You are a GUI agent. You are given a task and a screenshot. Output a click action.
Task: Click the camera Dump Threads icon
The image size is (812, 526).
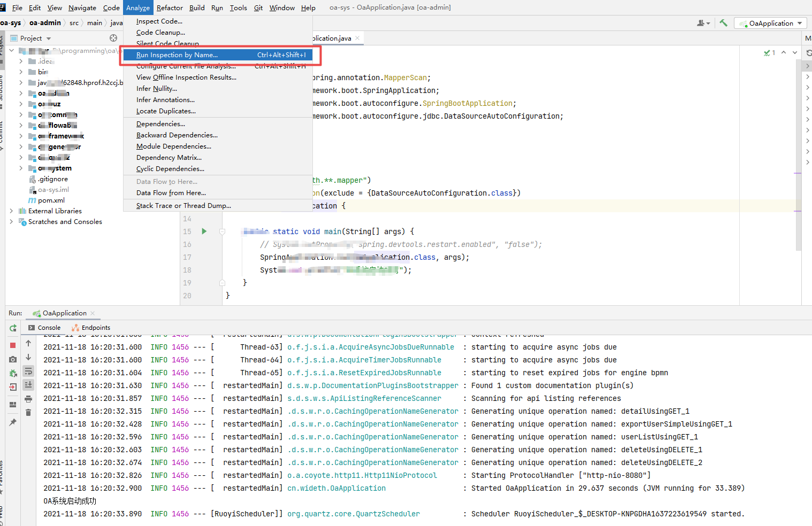[x=13, y=359]
